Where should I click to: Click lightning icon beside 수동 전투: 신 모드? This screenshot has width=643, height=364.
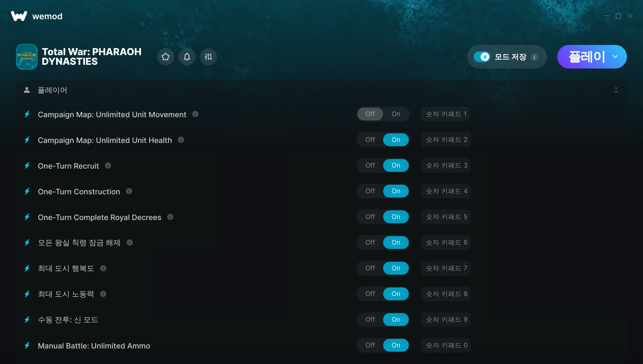click(27, 320)
